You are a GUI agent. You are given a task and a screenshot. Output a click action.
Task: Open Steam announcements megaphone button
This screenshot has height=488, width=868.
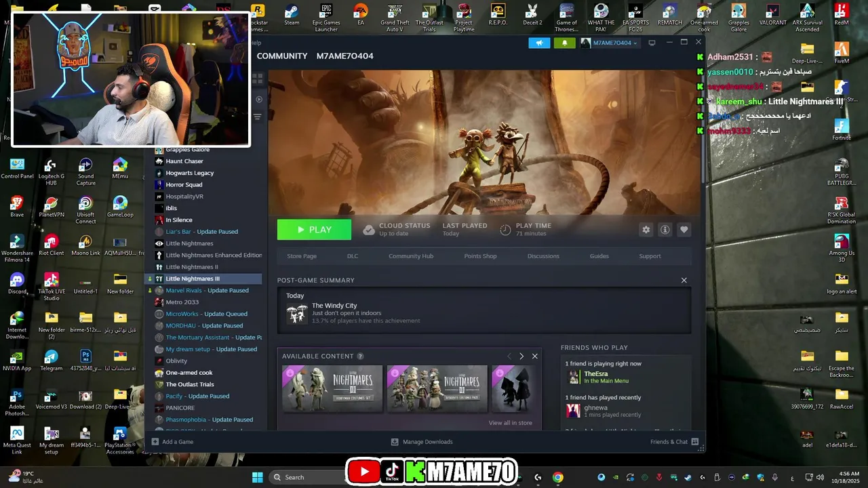coord(539,43)
